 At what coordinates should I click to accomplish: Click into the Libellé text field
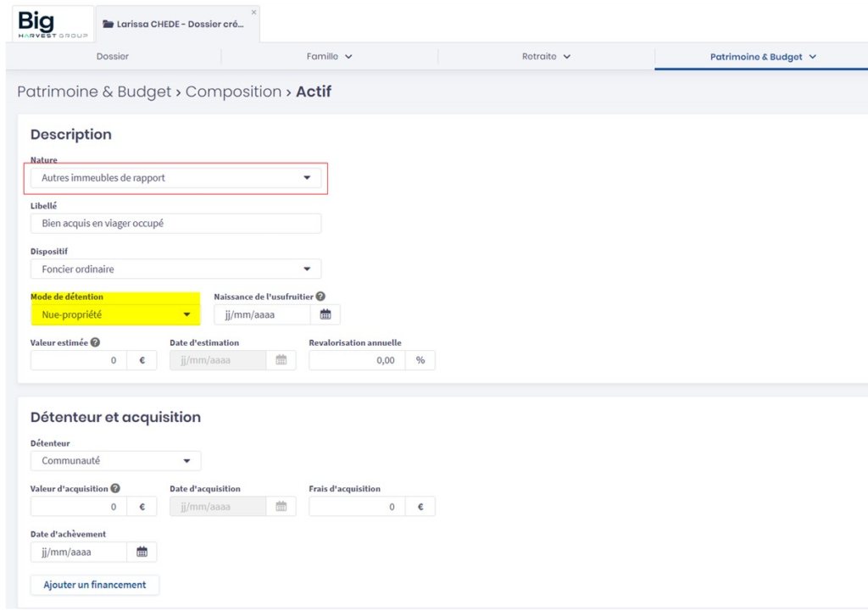(175, 224)
